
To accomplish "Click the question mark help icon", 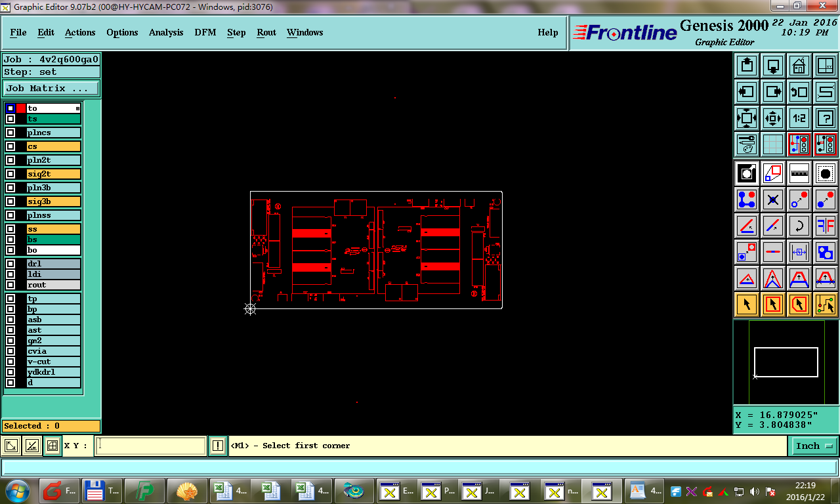I will point(826,118).
